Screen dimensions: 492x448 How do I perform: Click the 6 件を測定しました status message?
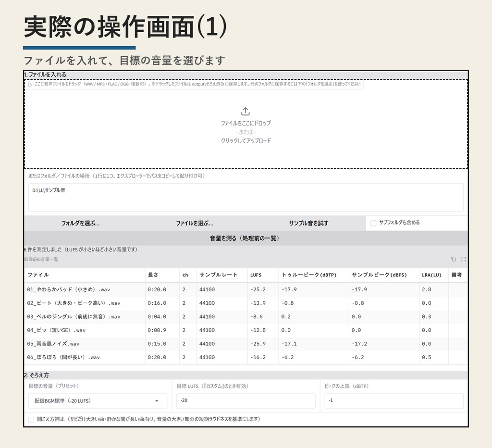[81, 249]
